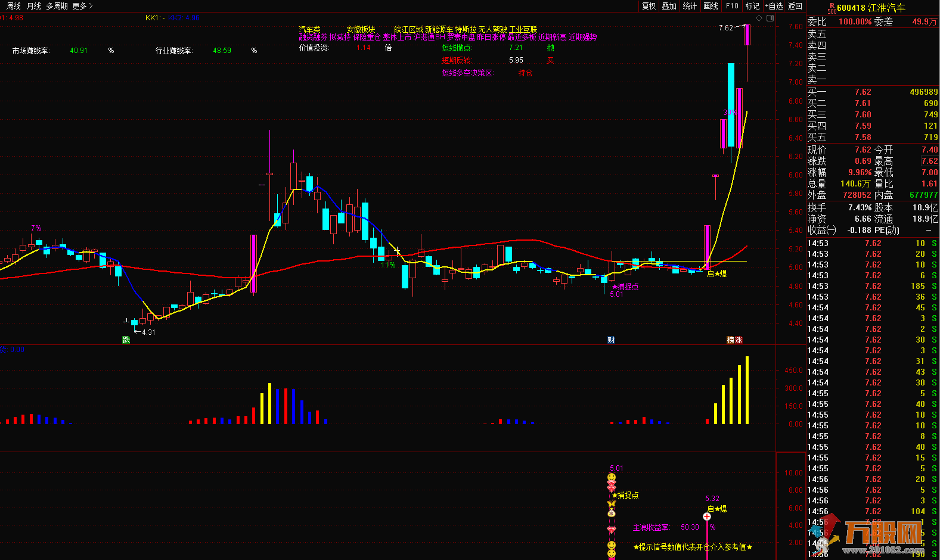Screen dimensions: 940x560
Task: Click the 内盘 value 677977
Action: pyautogui.click(x=923, y=195)
